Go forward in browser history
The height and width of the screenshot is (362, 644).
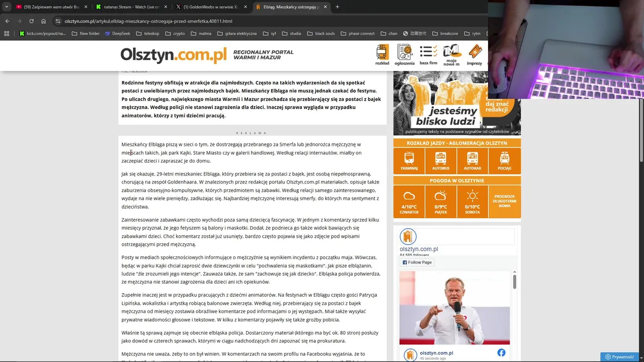(19, 21)
